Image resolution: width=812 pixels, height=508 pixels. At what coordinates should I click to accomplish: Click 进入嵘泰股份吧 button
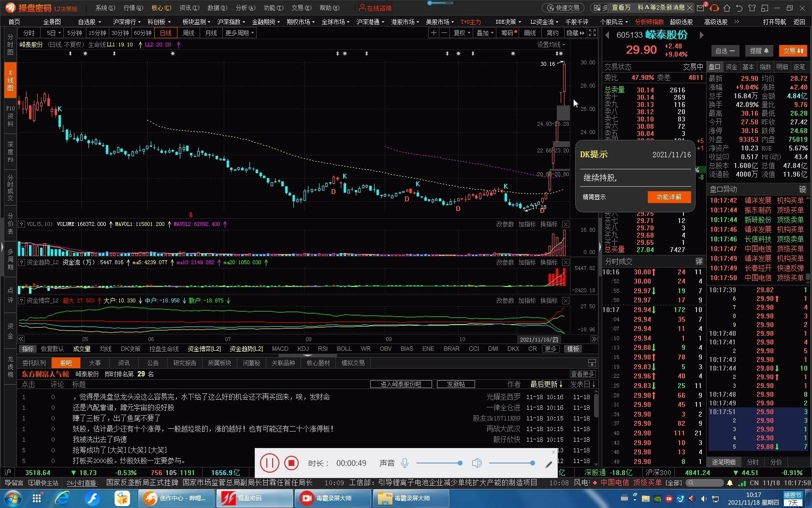(x=401, y=384)
